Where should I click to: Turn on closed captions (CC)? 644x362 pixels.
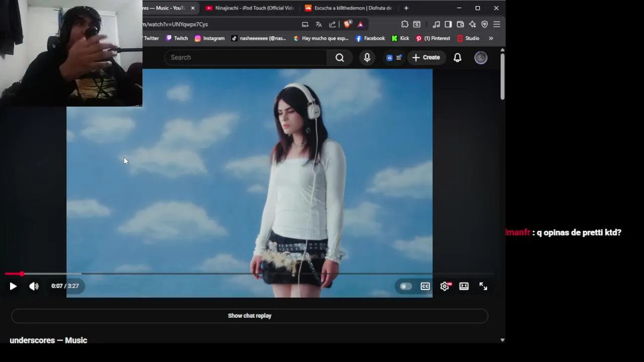point(425,286)
